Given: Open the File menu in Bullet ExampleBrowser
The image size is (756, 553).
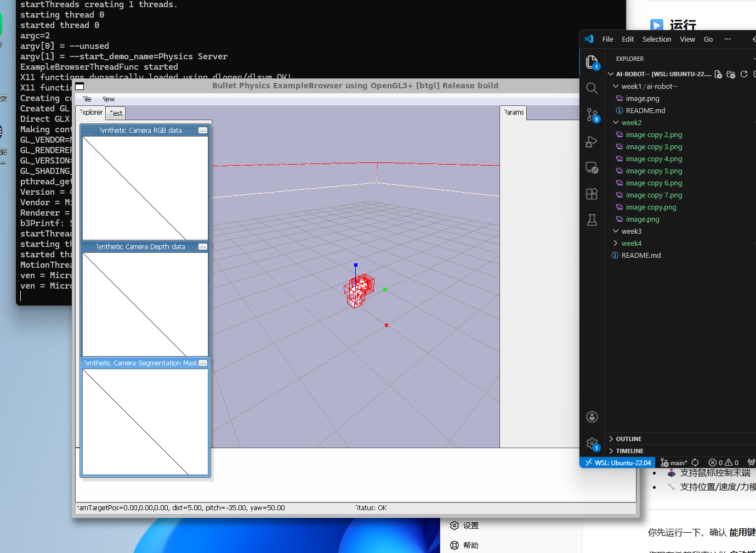Looking at the screenshot, I should coord(86,99).
